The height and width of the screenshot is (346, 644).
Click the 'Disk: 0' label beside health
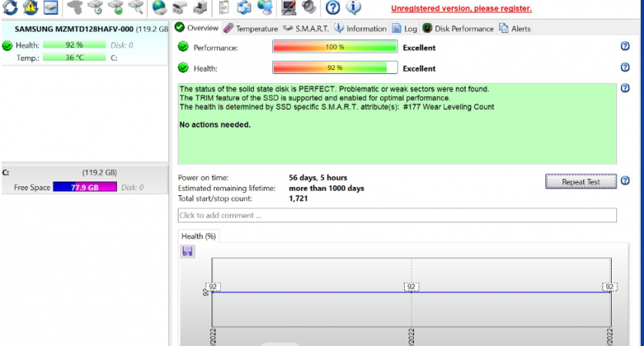pyautogui.click(x=122, y=45)
